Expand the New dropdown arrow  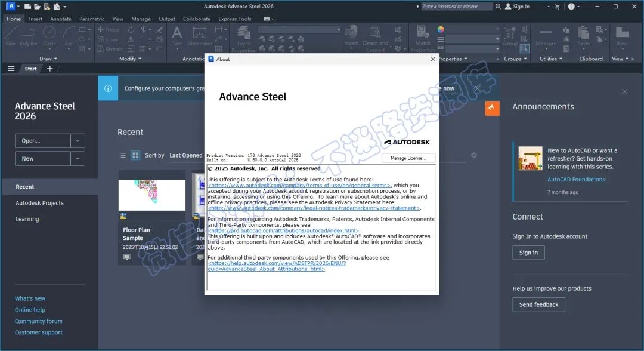[78, 158]
